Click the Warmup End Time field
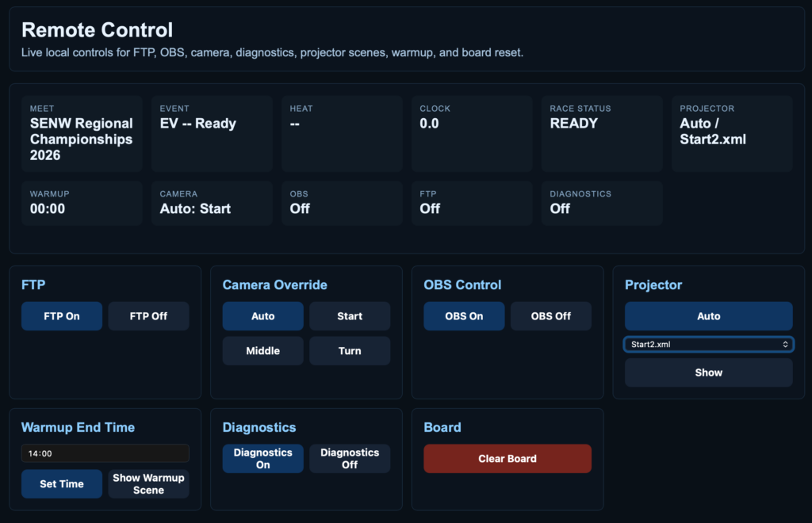The width and height of the screenshot is (812, 523). 105,453
